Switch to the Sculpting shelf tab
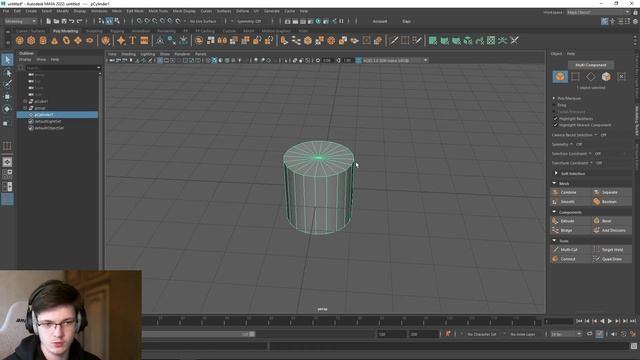Image resolution: width=640 pixels, height=360 pixels. point(94,31)
